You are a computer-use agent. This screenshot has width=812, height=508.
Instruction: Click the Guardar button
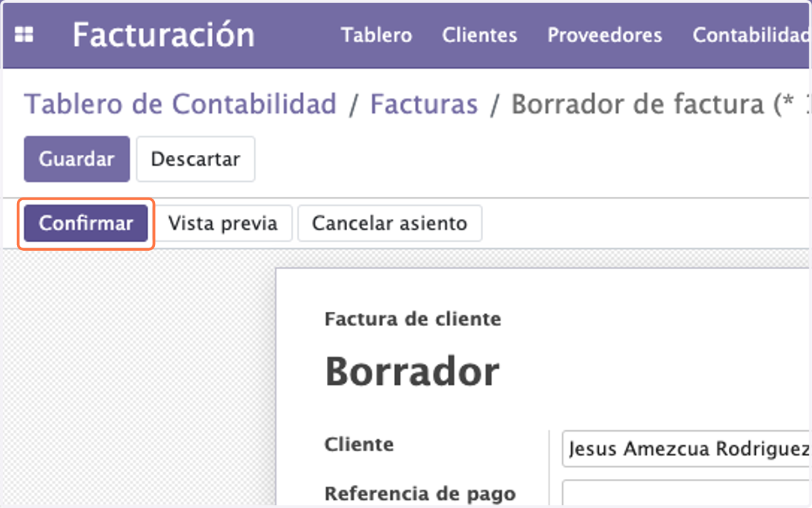pos(76,159)
